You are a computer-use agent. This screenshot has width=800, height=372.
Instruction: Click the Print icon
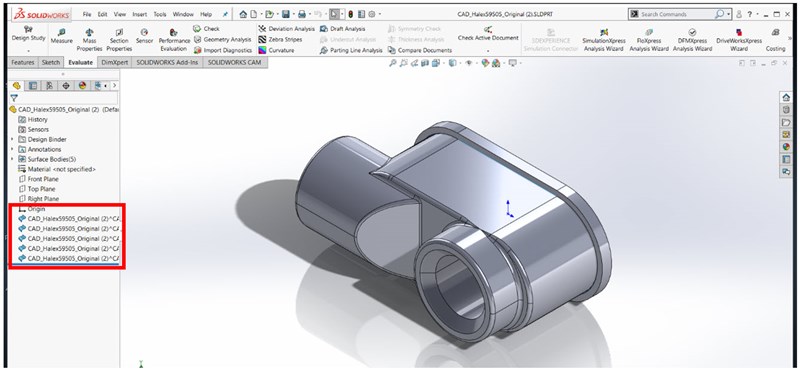pos(302,14)
